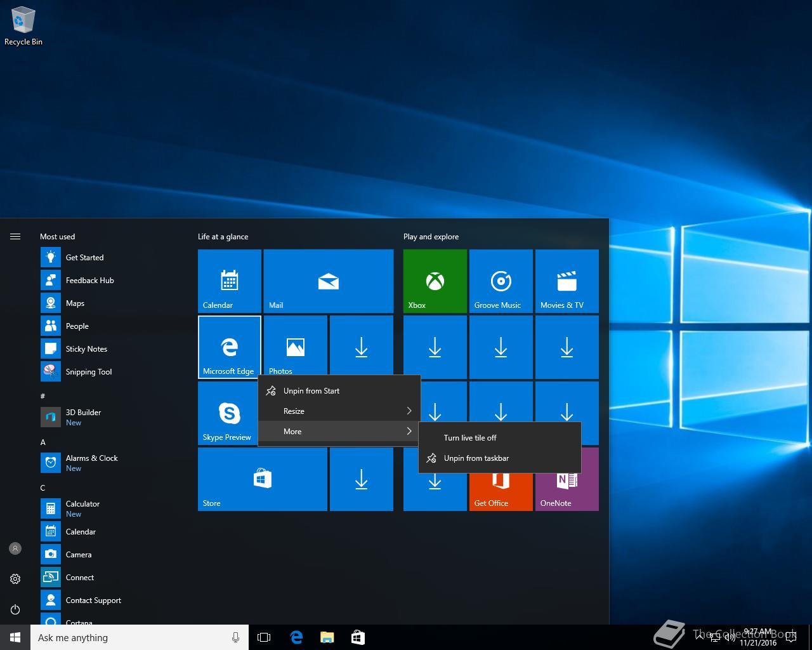Click the downloading tile beside Store
The image size is (812, 650).
pos(362,479)
